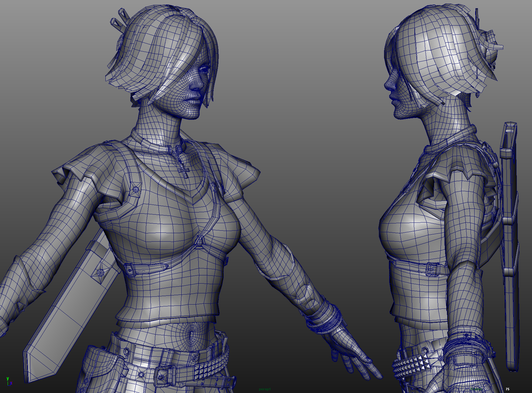Click the round rivet on the shoulder strap
The image size is (532, 393).
[x=136, y=189]
